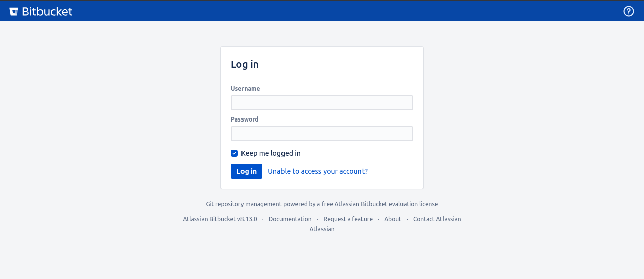Image resolution: width=644 pixels, height=279 pixels.
Task: Open the Documentation footer link
Action: [290, 219]
